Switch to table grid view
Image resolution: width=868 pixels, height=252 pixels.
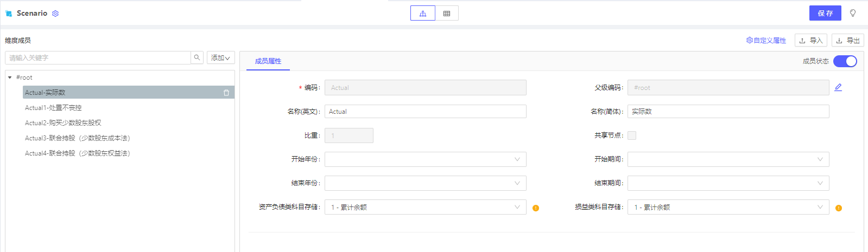[447, 14]
